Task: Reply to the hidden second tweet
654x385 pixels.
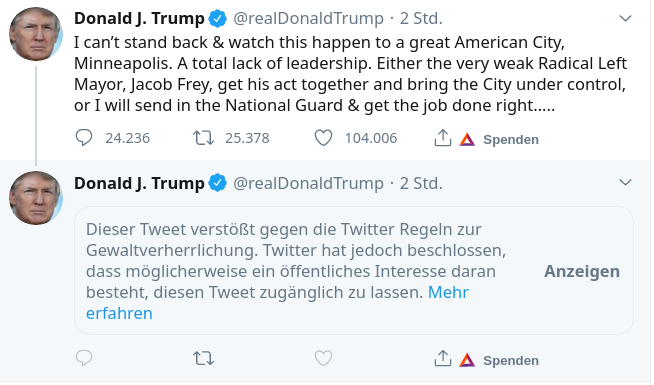Action: (x=84, y=358)
